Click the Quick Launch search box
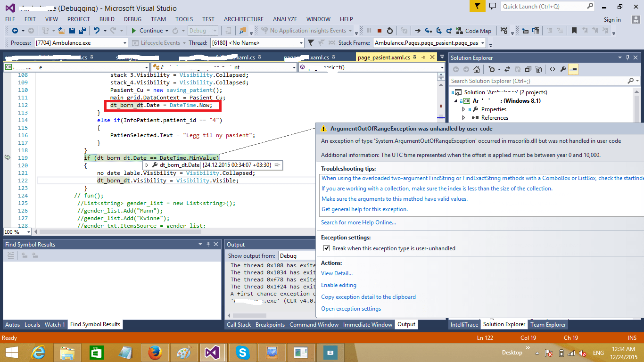Viewport: 644px width, 362px height. 547,7
